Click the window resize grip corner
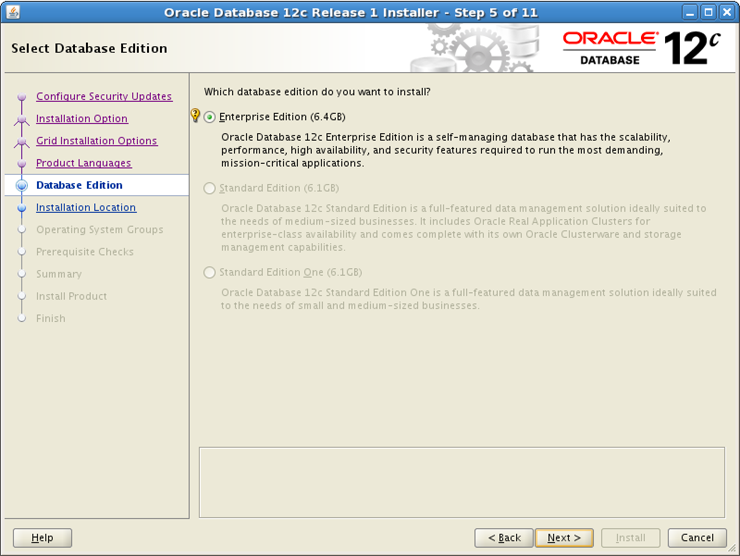 [732, 548]
